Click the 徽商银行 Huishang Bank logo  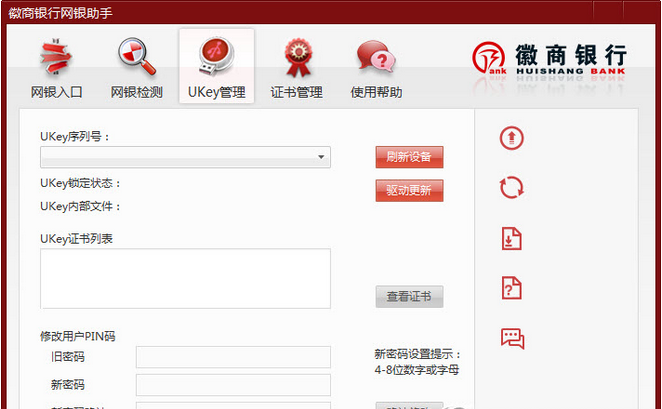(x=549, y=62)
